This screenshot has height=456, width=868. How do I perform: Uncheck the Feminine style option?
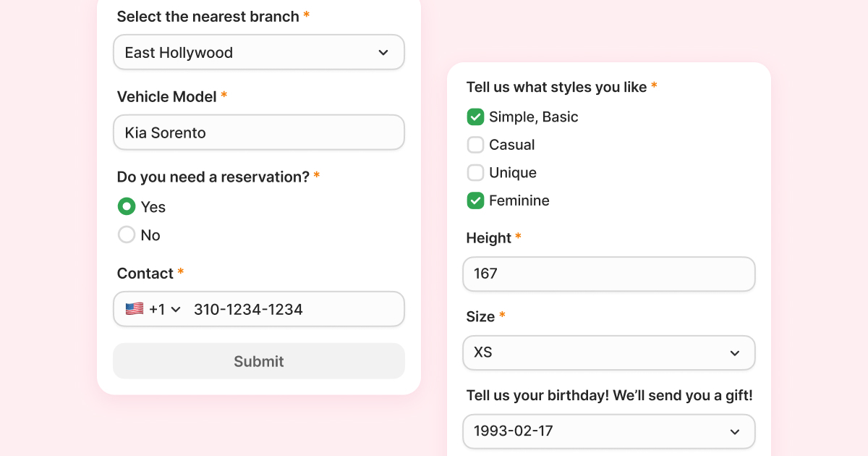475,200
